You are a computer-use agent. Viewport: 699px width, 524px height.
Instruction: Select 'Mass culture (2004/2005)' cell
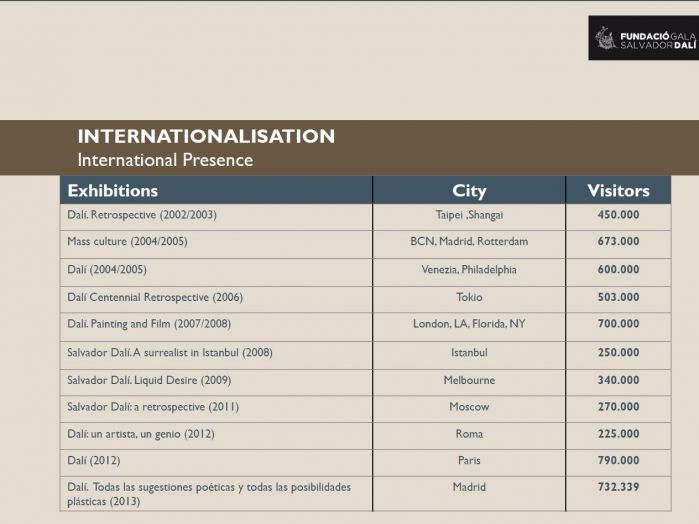216,244
